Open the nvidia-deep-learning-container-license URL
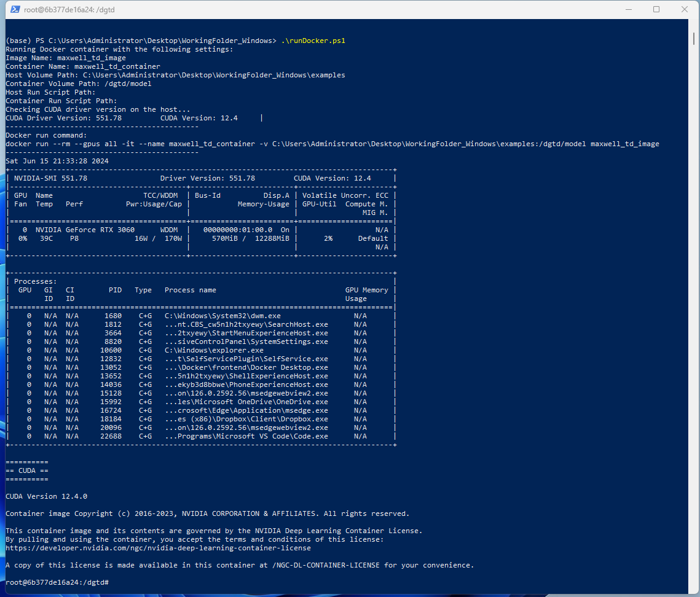Image resolution: width=700 pixels, height=597 pixels. point(158,548)
